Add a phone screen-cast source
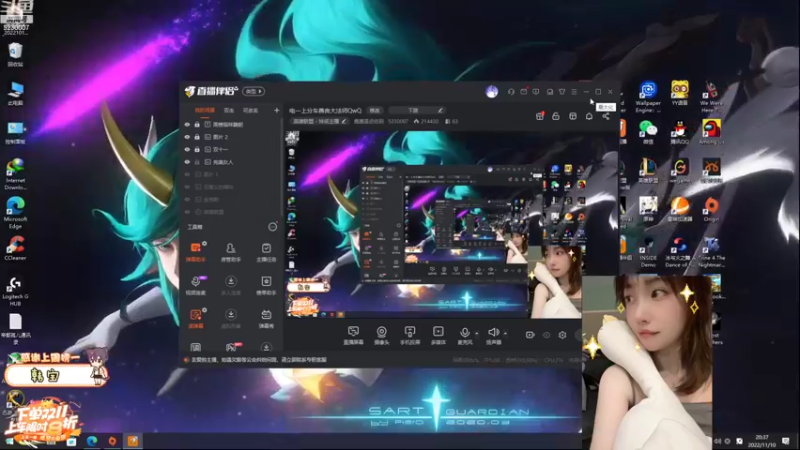This screenshot has width=800, height=450. 410,335
